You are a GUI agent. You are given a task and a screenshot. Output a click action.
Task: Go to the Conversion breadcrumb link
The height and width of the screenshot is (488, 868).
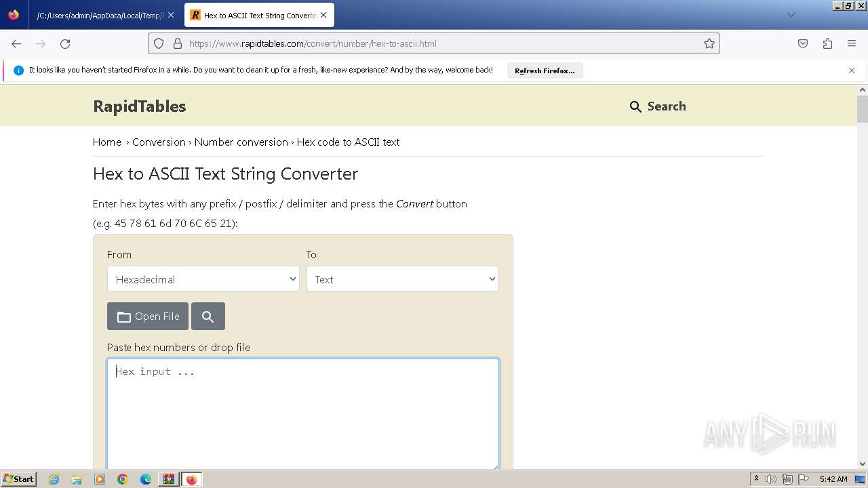pos(159,142)
